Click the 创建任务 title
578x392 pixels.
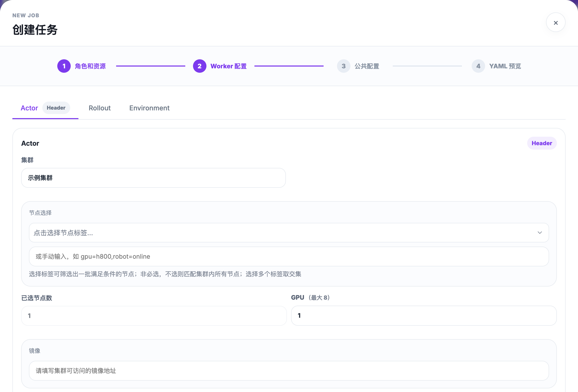coord(35,30)
